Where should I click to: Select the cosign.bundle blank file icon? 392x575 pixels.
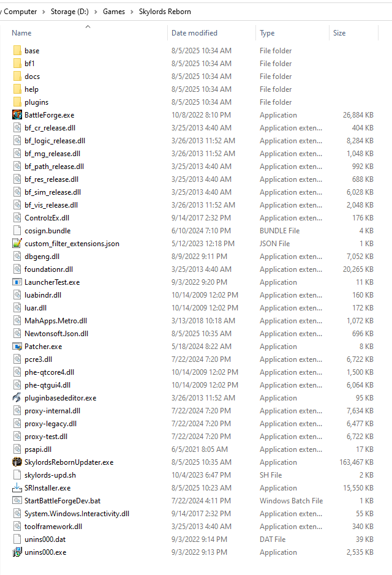click(x=17, y=230)
